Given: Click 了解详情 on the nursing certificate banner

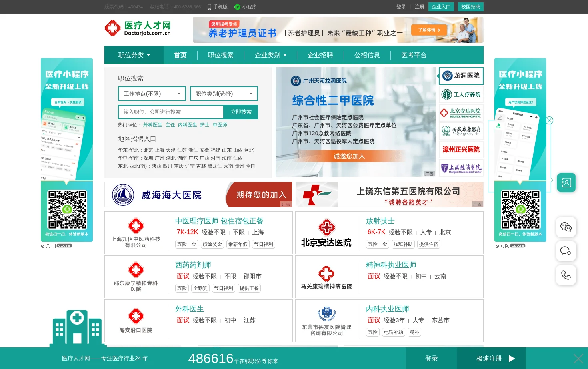Looking at the screenshot, I should click(x=429, y=30).
